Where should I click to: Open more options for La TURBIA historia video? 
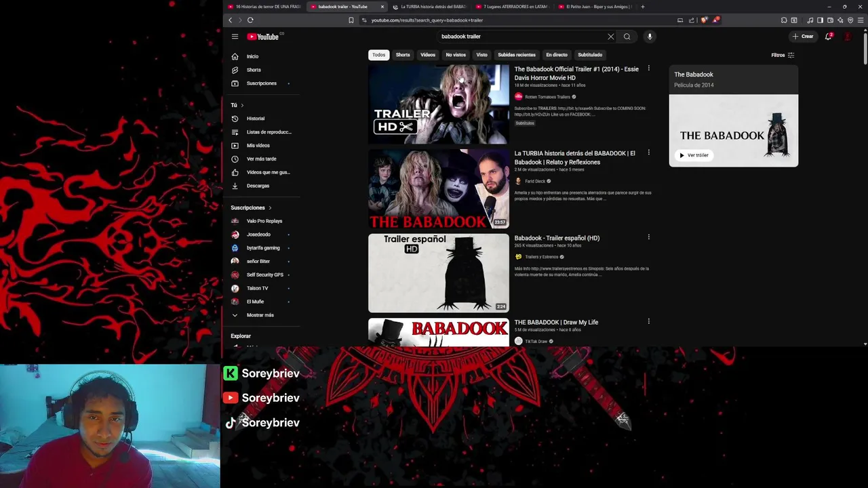tap(648, 152)
